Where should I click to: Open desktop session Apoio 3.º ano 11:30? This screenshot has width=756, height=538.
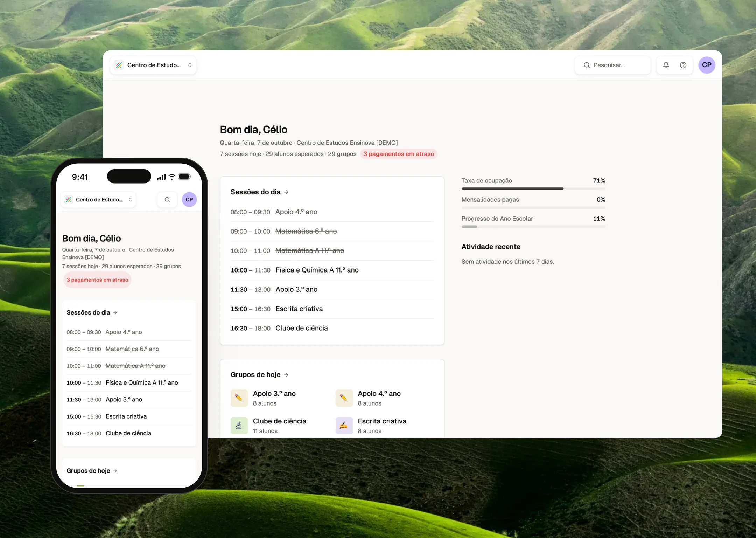(332, 290)
